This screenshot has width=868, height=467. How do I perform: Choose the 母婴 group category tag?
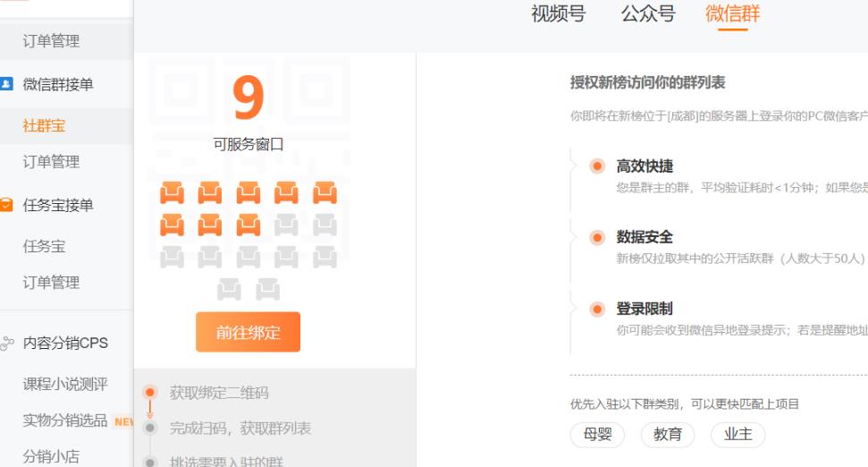(597, 434)
